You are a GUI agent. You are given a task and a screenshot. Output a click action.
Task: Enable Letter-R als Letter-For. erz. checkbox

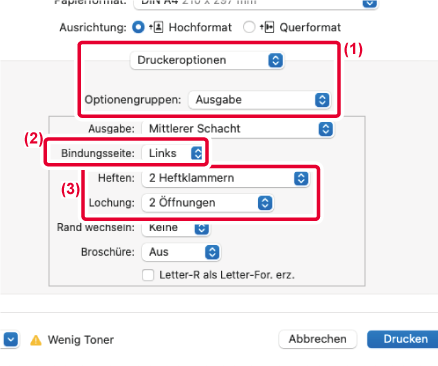(x=148, y=275)
